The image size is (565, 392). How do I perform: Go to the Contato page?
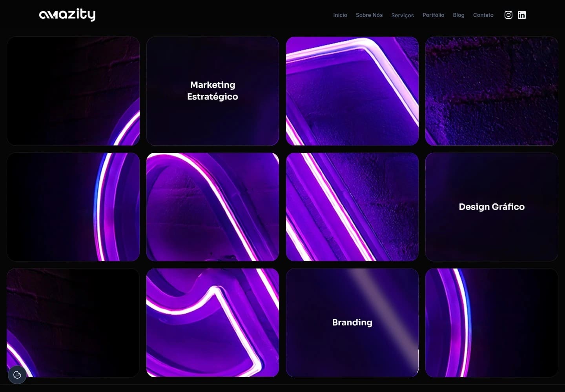pyautogui.click(x=483, y=15)
